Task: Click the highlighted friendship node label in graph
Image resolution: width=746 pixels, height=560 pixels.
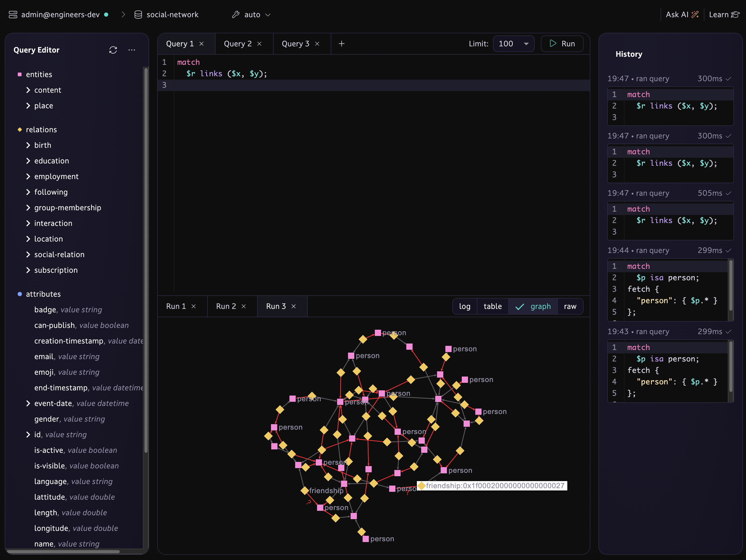Action: pos(492,486)
